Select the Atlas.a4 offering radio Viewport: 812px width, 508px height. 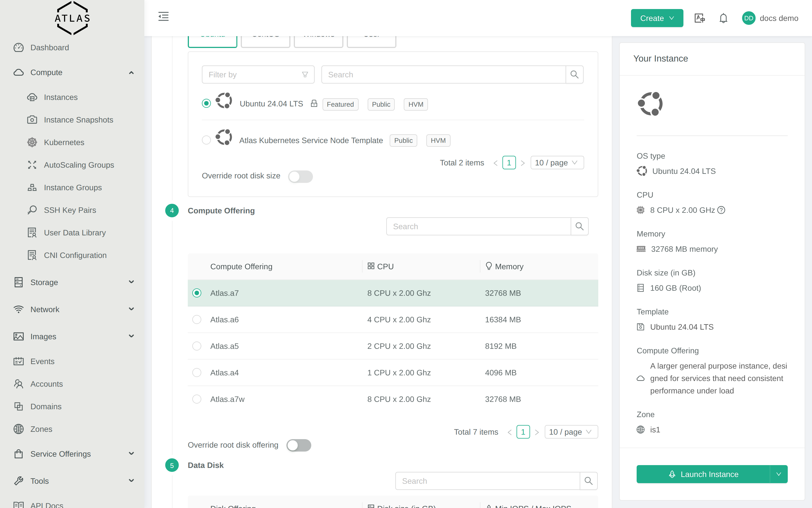pos(197,373)
